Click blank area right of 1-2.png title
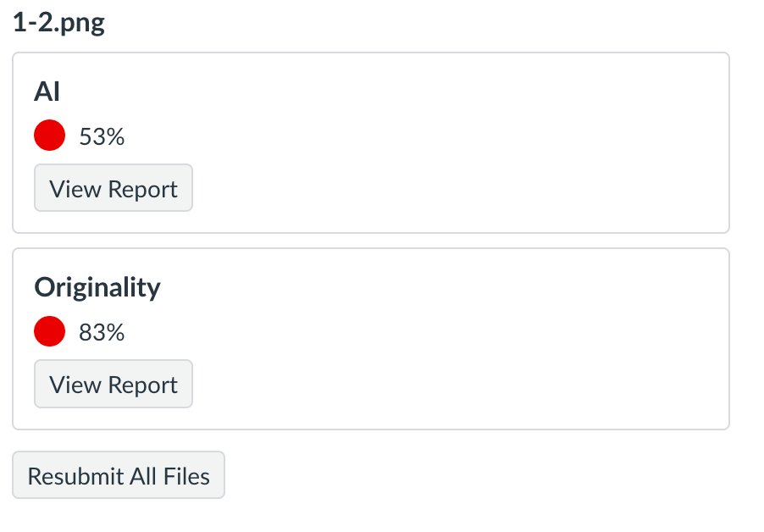Image resolution: width=764 pixels, height=532 pixels. coord(424,23)
